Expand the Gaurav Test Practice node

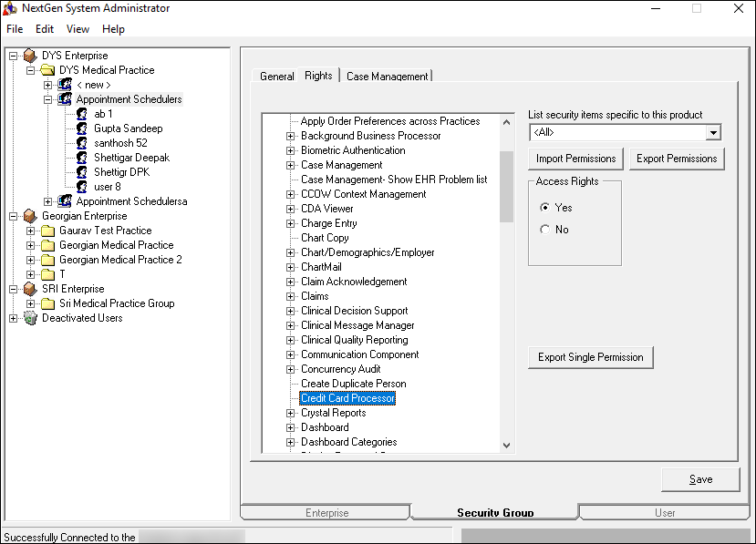pyautogui.click(x=30, y=231)
